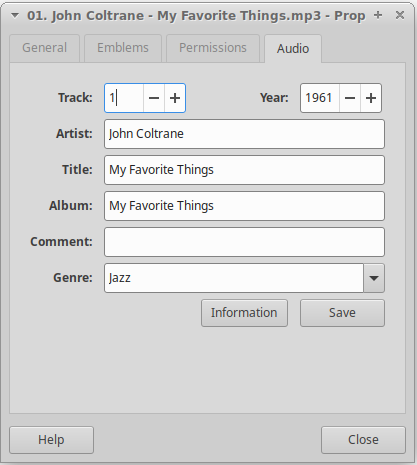Open the Information button

244,313
